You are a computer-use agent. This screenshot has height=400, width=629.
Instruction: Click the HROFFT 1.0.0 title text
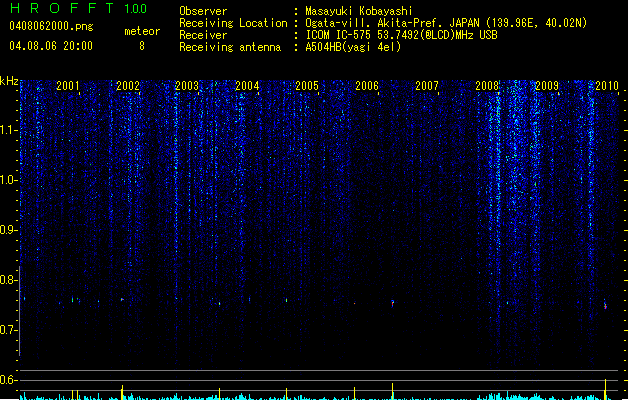pyautogui.click(x=78, y=8)
